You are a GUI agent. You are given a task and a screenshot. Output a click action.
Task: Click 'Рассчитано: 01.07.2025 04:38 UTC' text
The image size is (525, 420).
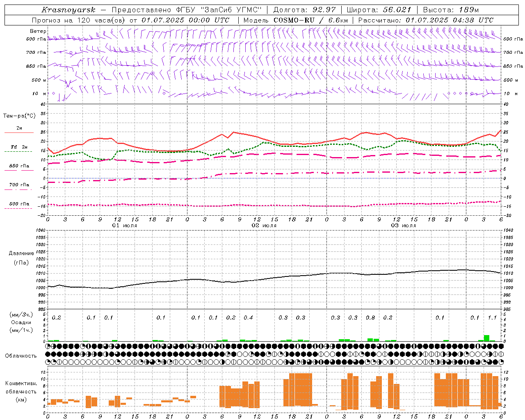pos(426,20)
